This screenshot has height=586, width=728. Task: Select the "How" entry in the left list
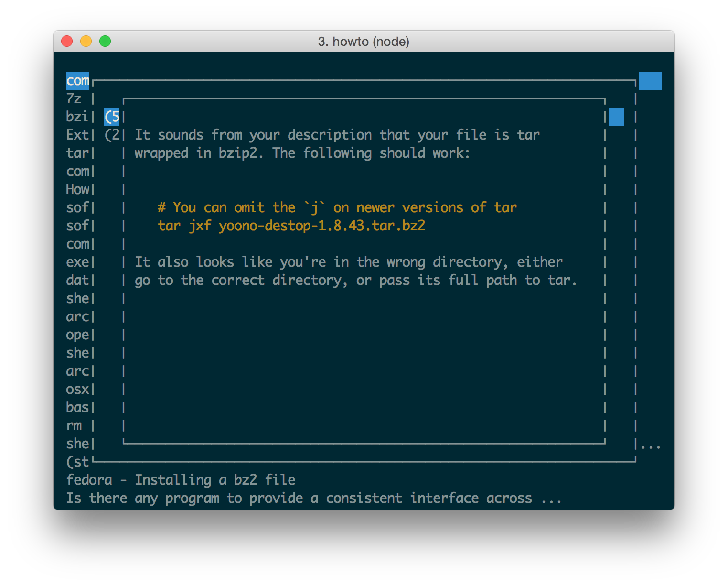coord(77,190)
